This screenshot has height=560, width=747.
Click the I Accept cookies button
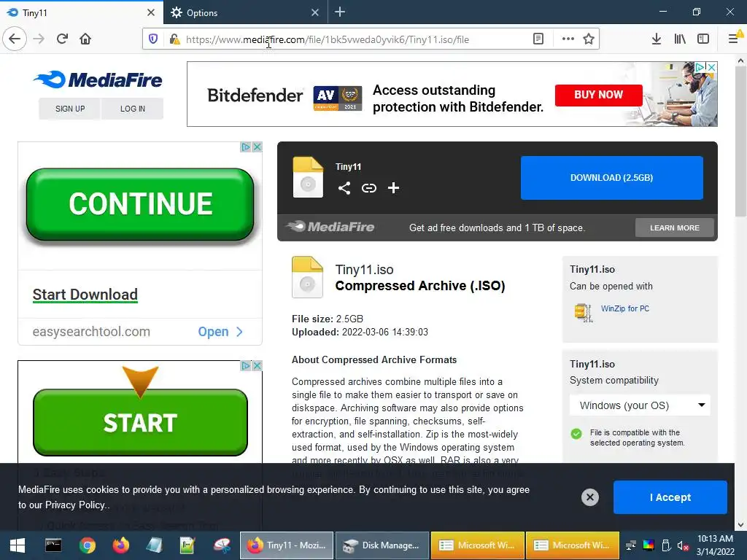point(670,497)
